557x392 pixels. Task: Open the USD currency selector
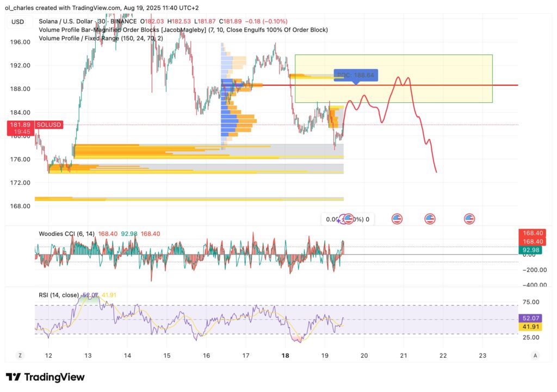coord(17,22)
